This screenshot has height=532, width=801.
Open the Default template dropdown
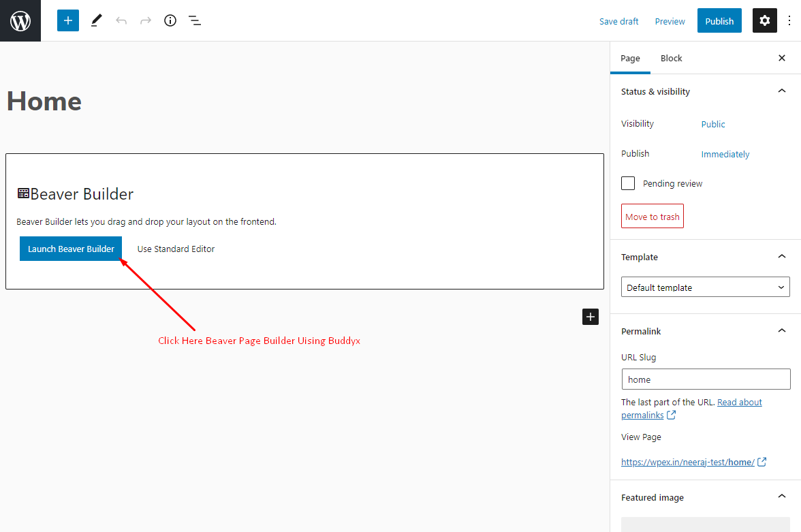pos(705,287)
